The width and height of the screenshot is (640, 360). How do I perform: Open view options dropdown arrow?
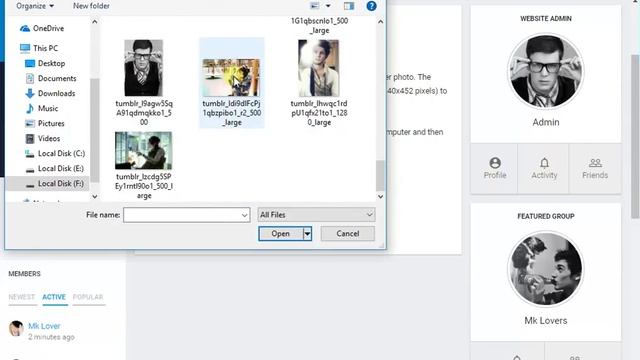(x=328, y=6)
